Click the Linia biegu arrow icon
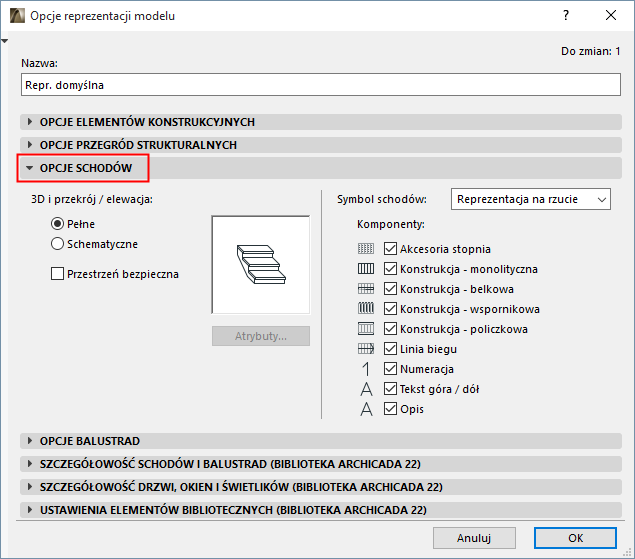This screenshot has height=559, width=635. coord(366,349)
